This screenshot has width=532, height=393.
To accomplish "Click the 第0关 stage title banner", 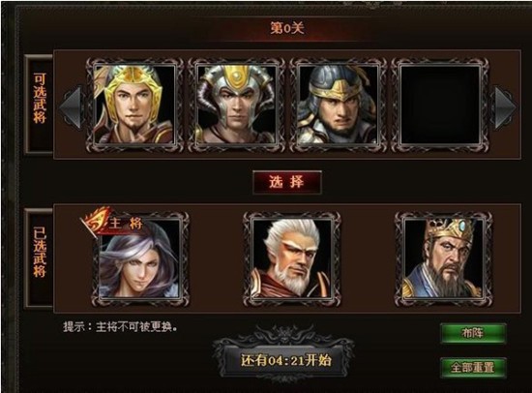I will point(287,28).
